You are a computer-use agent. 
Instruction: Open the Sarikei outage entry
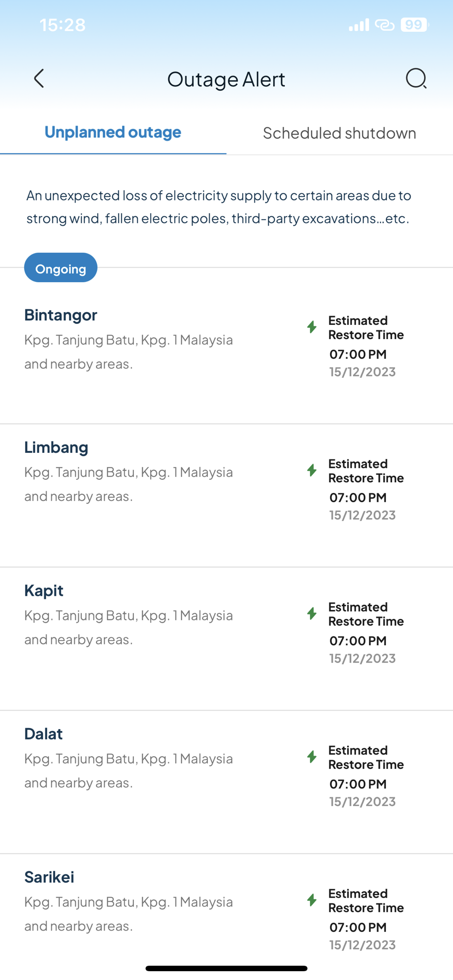50,877
